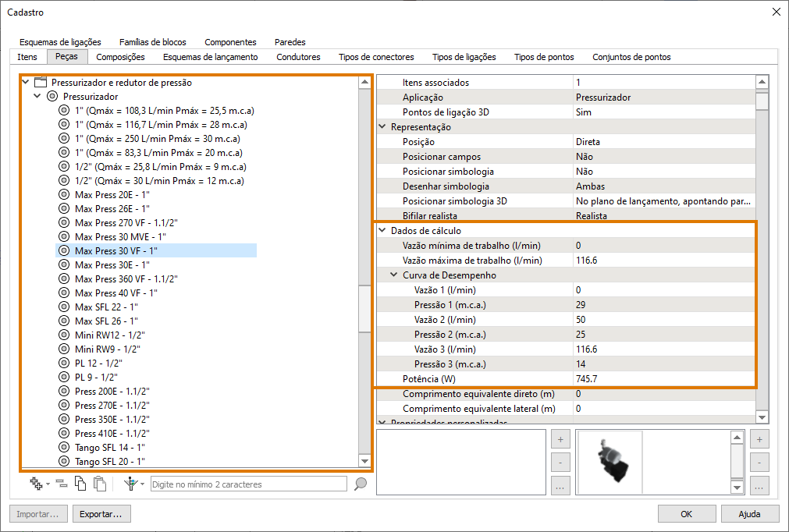Open help with the Ajuda button
This screenshot has width=789, height=532.
(750, 514)
